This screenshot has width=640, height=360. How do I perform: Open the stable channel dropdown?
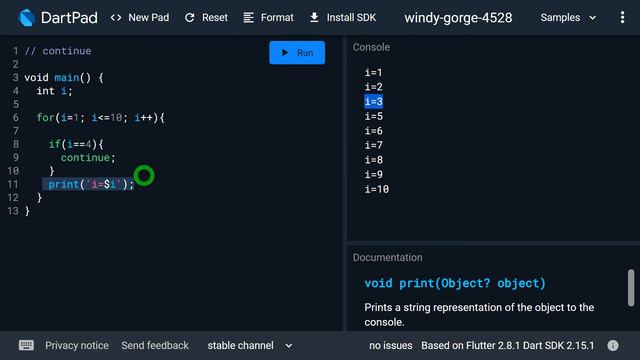click(250, 345)
